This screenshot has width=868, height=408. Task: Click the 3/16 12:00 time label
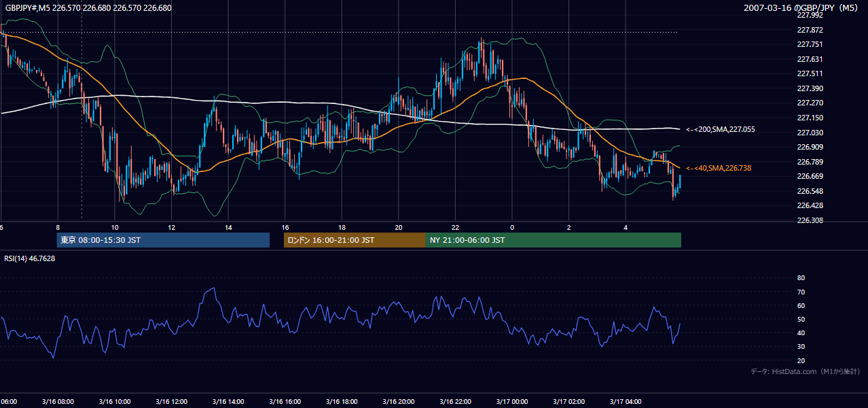point(171,402)
